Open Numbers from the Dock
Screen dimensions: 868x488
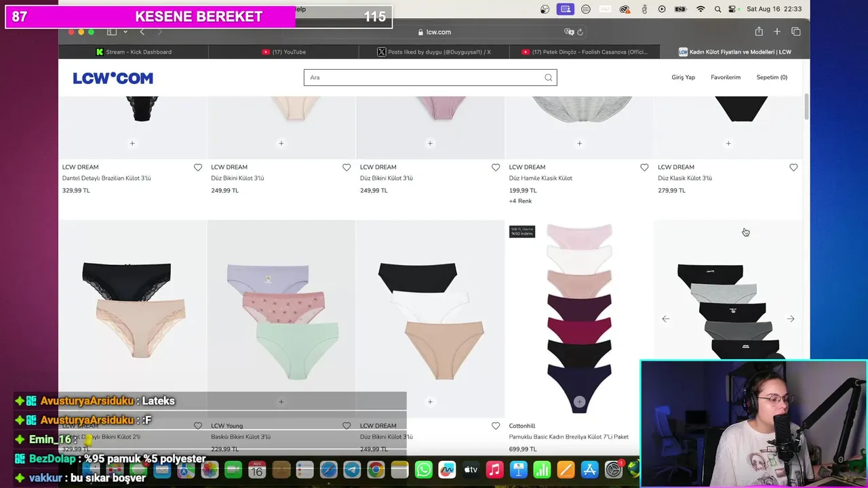[x=542, y=469]
